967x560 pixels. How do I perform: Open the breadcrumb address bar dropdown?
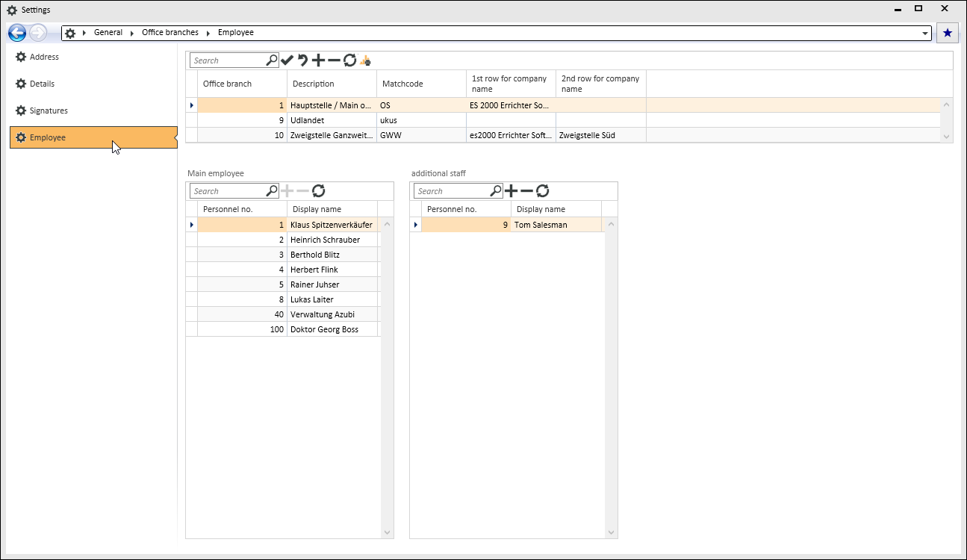point(926,34)
